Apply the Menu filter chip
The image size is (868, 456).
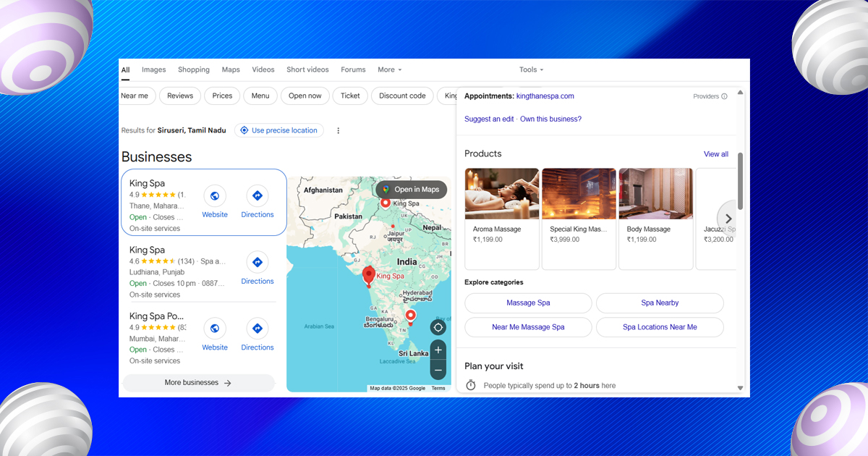tap(260, 96)
